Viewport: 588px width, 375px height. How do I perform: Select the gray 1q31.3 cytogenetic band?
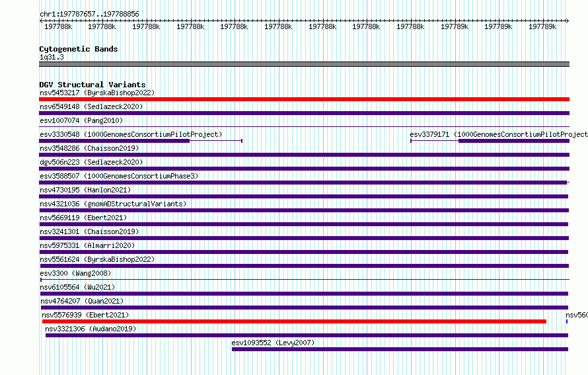pos(304,64)
